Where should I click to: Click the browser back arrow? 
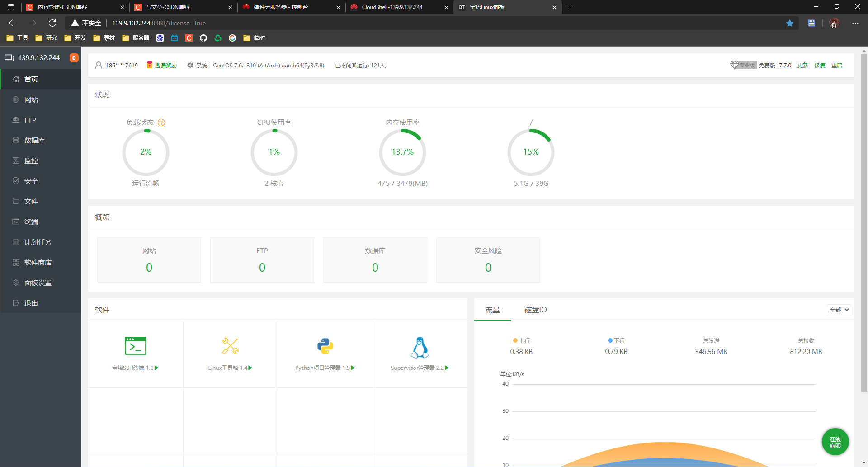[13, 23]
